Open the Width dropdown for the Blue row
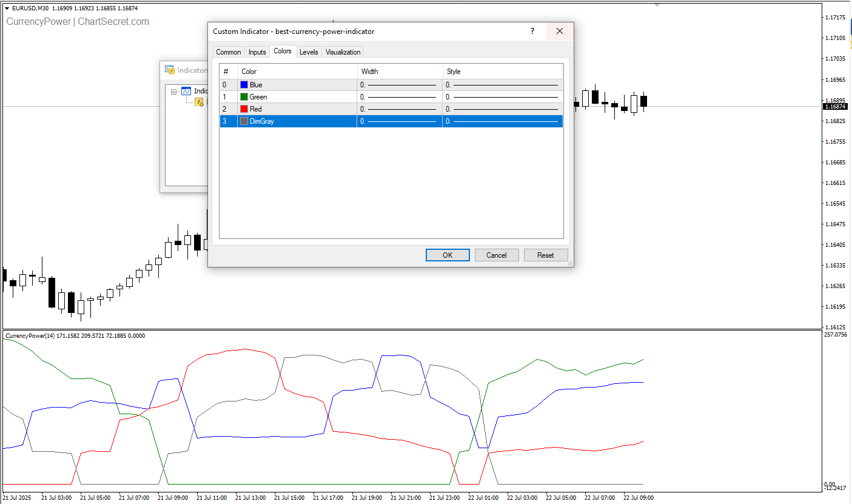Screen dimensions: 852x504 point(400,85)
